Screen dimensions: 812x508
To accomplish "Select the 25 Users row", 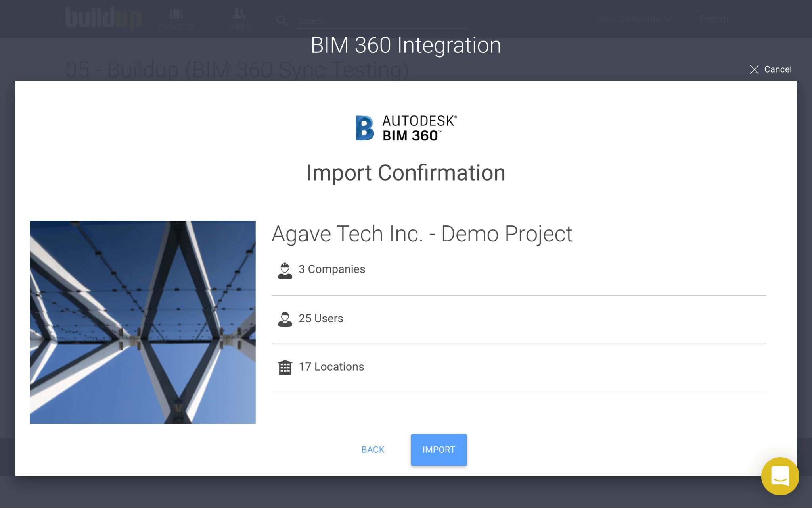I will click(x=519, y=319).
